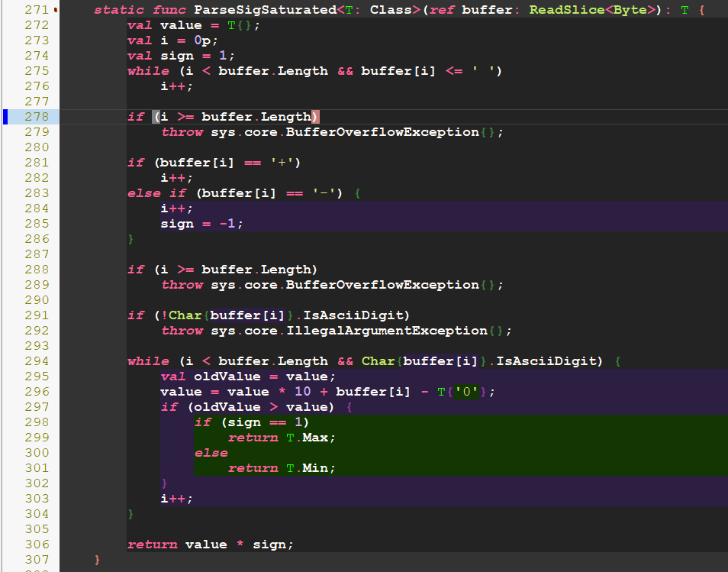The image size is (728, 572).
Task: Click IllegalArgumentException on line 292
Action: (x=387, y=331)
